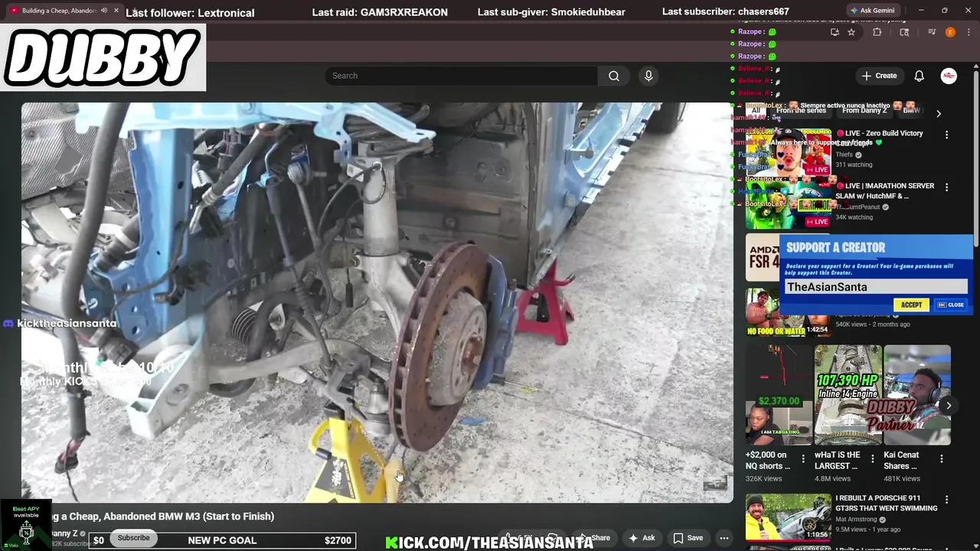Open options for 'LIVE - Zero Build Victory'

coord(946,135)
